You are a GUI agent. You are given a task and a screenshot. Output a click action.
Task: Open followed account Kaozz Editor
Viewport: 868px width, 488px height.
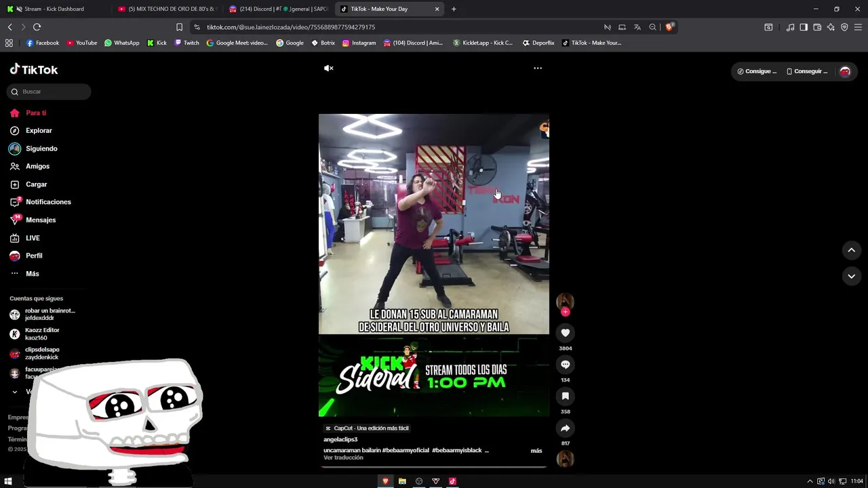(35, 334)
